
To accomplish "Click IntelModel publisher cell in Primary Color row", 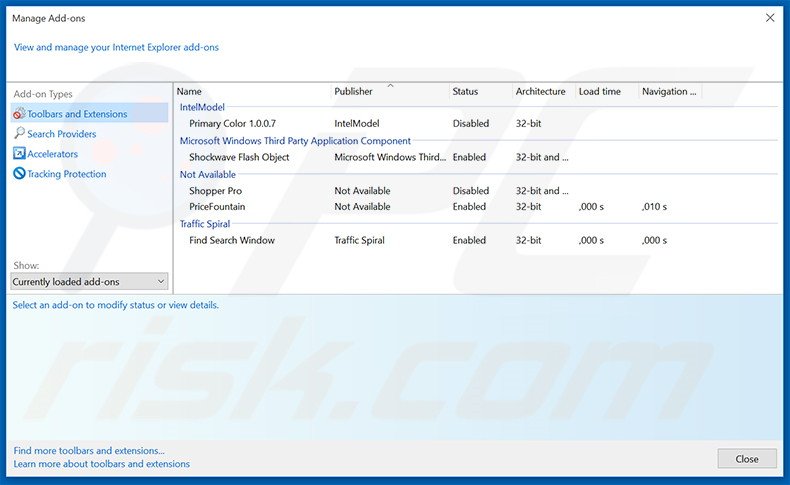I will coord(357,123).
